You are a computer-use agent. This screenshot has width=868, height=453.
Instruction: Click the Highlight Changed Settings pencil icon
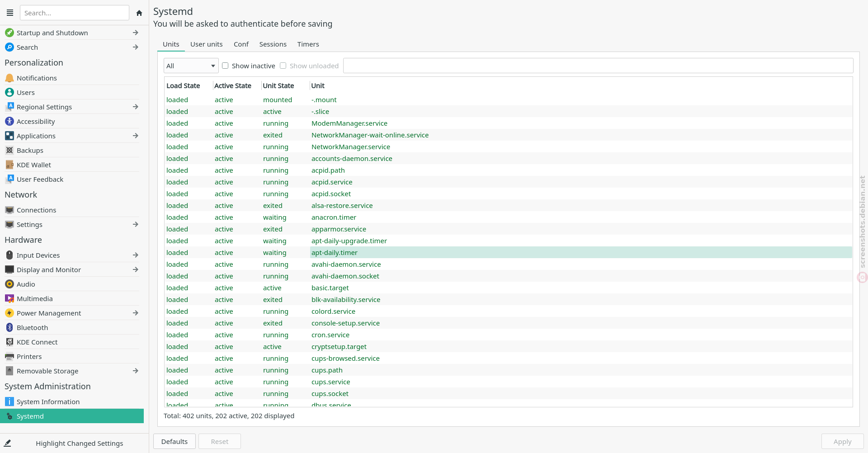pos(7,443)
